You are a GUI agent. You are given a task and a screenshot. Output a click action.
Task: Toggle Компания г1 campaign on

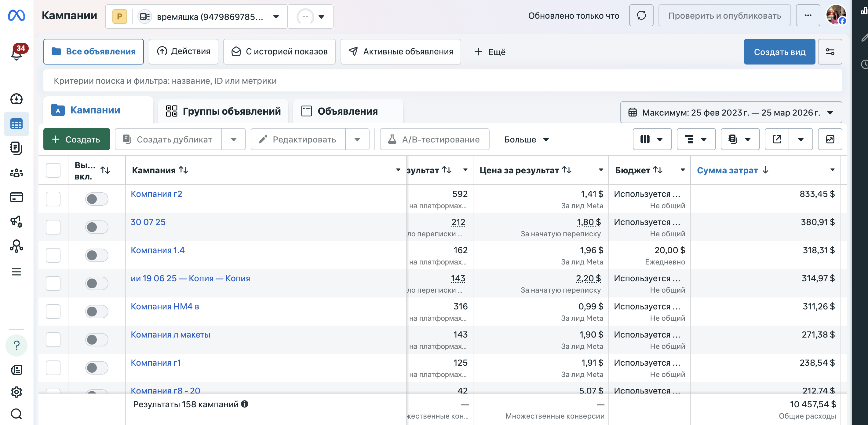(97, 368)
